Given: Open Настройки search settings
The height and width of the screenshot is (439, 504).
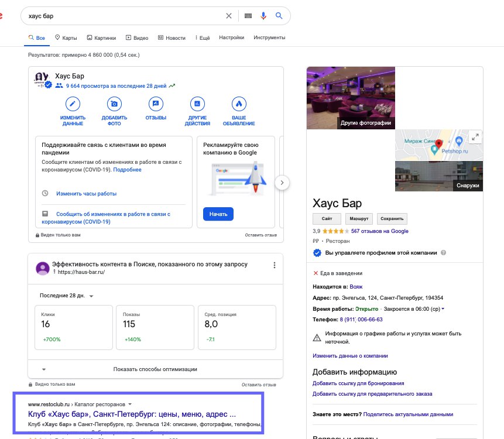Looking at the screenshot, I should point(231,37).
